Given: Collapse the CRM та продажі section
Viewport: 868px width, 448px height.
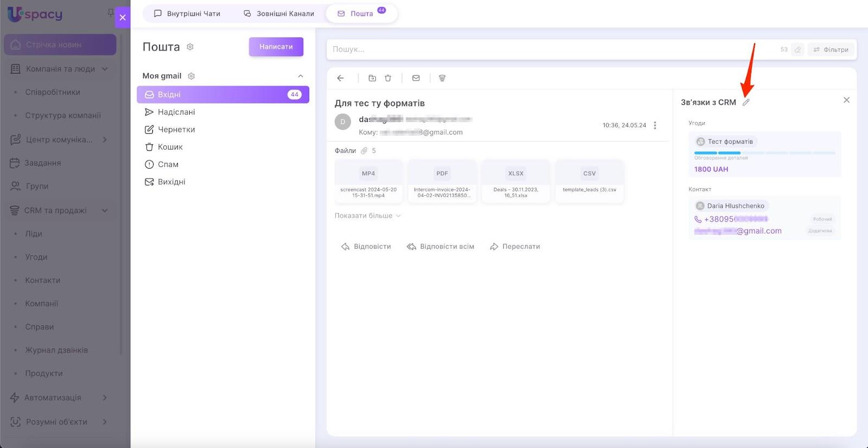Looking at the screenshot, I should coord(105,210).
